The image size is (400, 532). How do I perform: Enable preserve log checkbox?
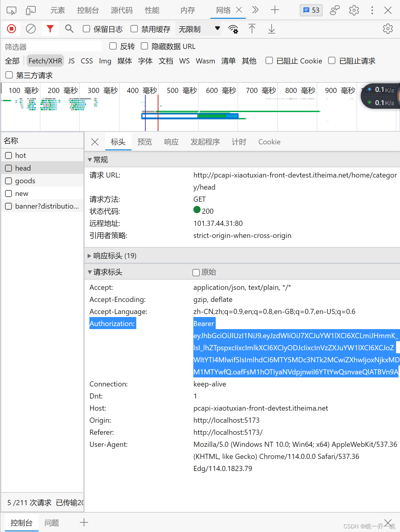pyautogui.click(x=86, y=29)
